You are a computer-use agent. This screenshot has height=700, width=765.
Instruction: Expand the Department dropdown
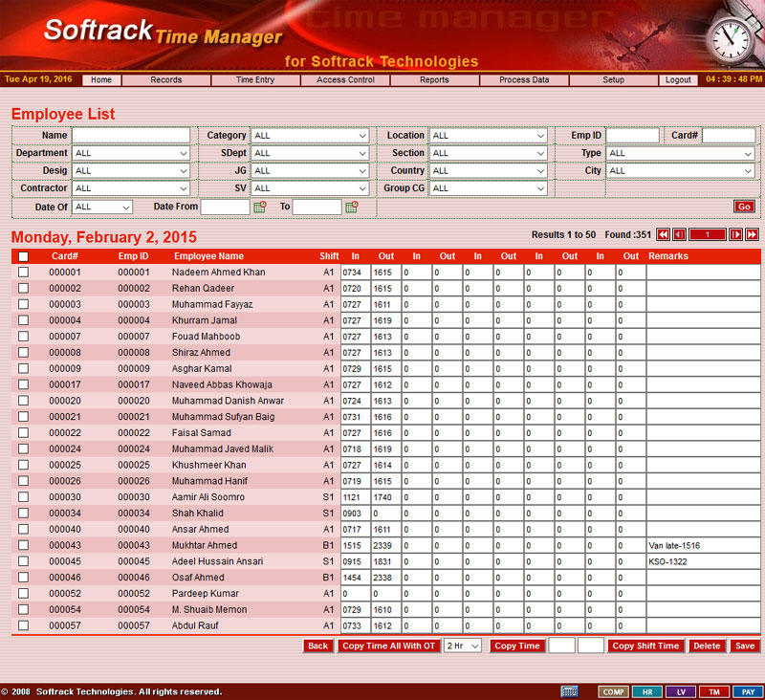pyautogui.click(x=132, y=153)
